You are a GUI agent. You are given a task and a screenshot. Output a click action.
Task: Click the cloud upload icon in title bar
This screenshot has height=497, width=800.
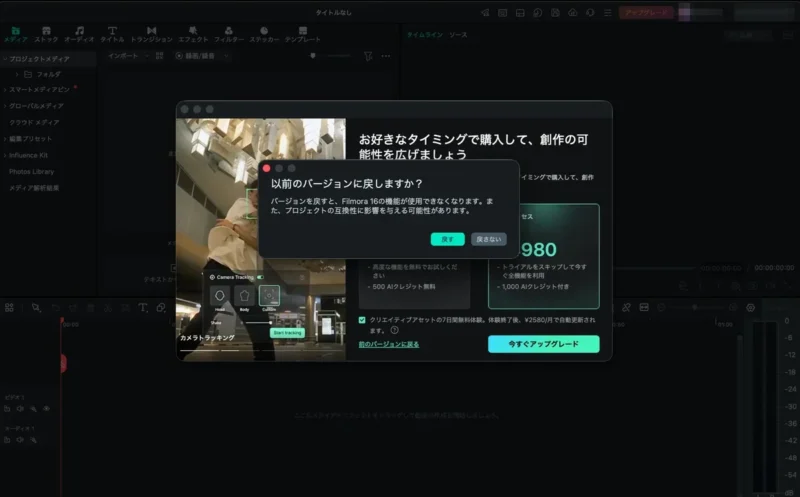point(572,12)
